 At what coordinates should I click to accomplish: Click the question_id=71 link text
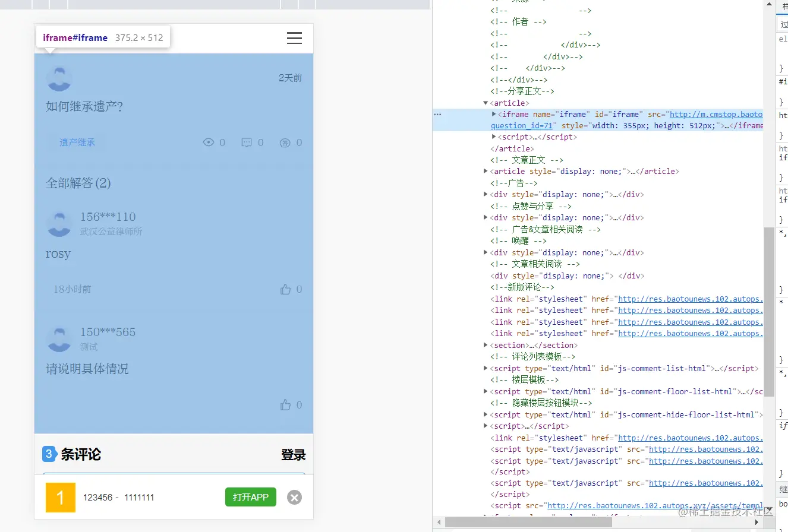522,125
